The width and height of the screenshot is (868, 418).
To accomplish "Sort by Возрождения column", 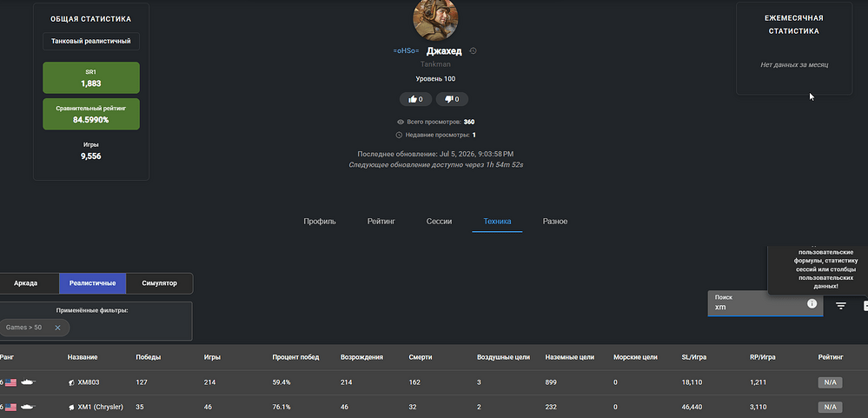I will (361, 358).
